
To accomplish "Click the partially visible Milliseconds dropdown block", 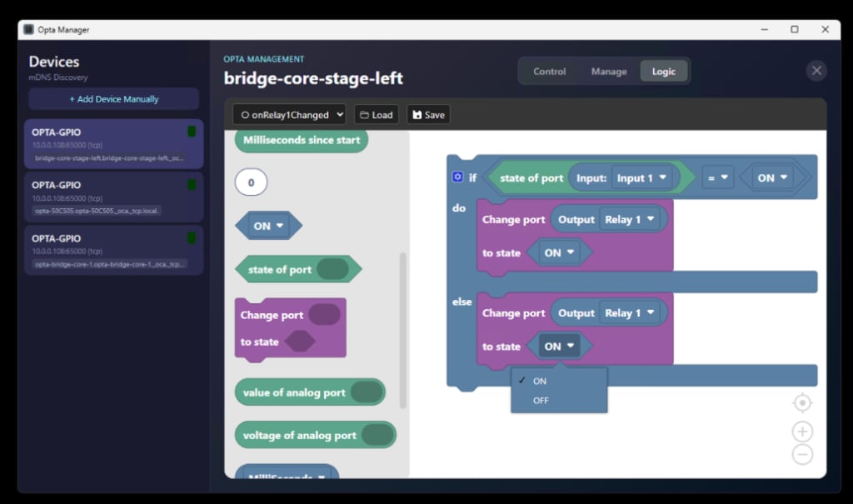I will pos(287,472).
